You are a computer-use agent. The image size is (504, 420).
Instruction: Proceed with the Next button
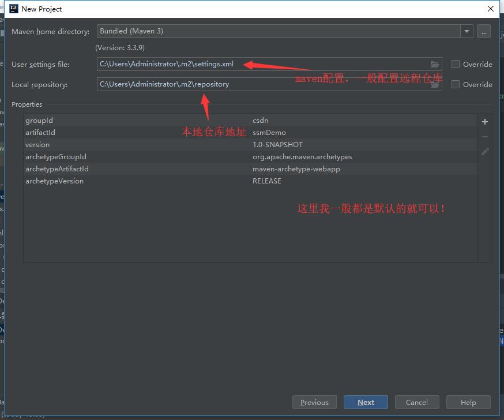(x=366, y=402)
